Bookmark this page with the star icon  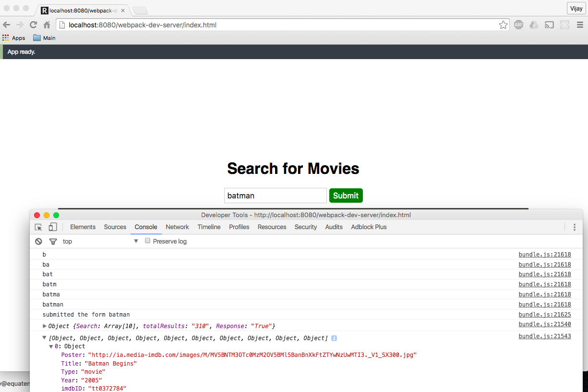tap(503, 25)
